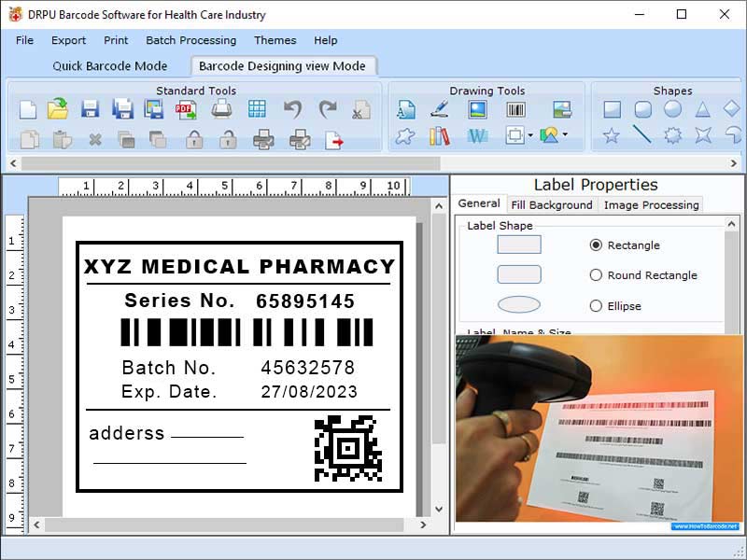
Task: Select the Barcode drawing tool
Action: click(x=514, y=108)
